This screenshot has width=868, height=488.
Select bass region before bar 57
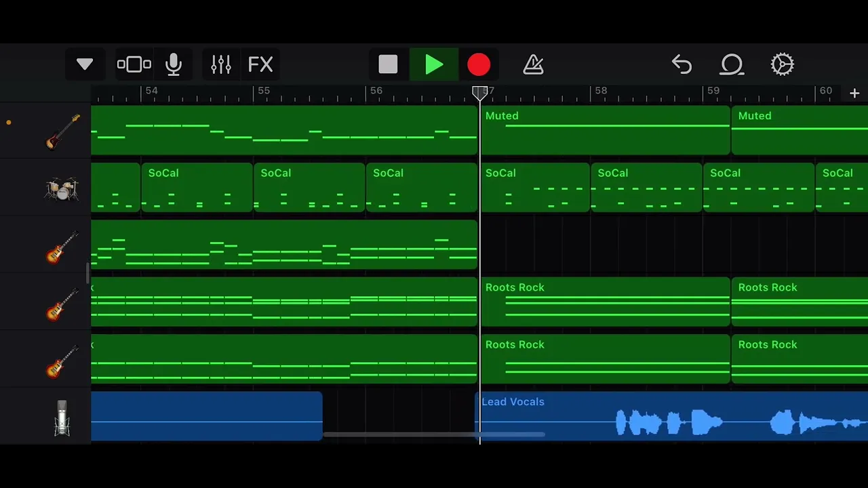[x=284, y=130]
